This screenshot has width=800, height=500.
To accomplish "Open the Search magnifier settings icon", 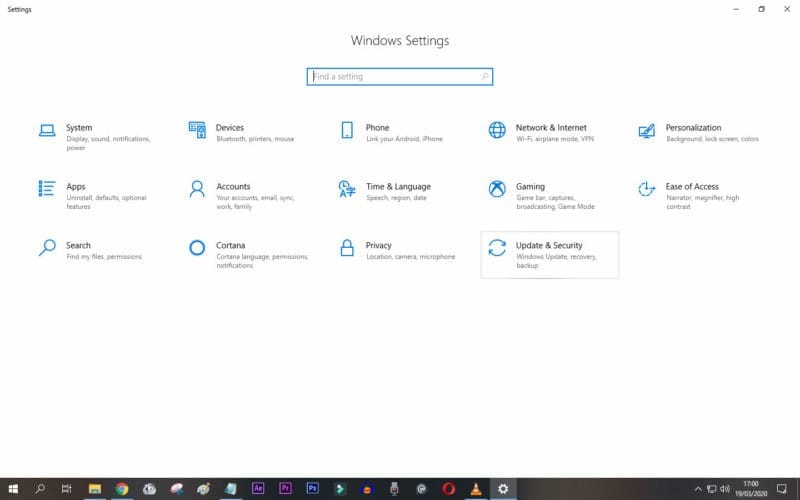I will pyautogui.click(x=47, y=248).
